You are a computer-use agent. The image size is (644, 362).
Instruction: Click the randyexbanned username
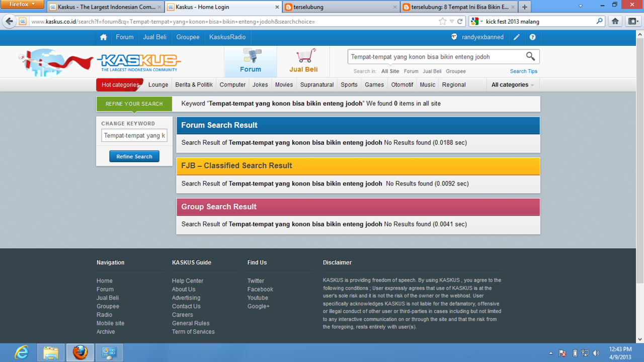pyautogui.click(x=482, y=37)
